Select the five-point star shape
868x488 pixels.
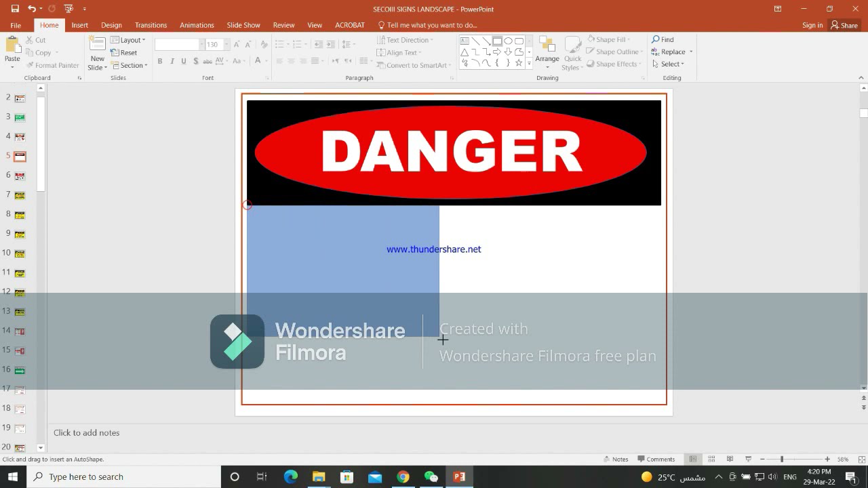pyautogui.click(x=519, y=63)
